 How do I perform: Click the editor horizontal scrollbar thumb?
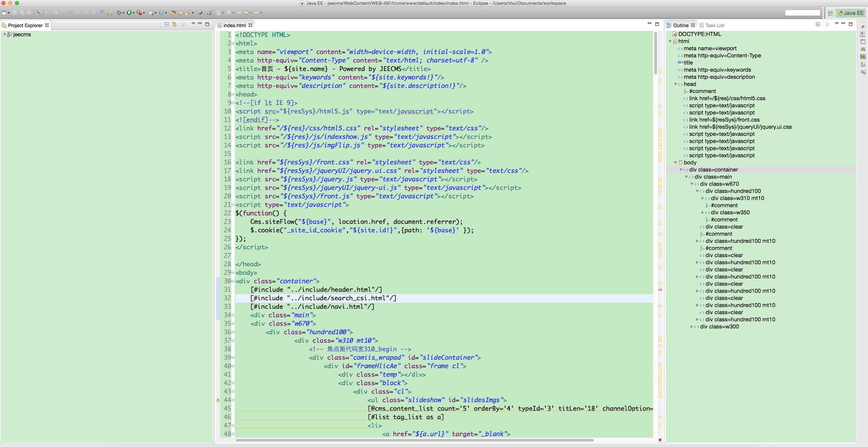tap(415, 440)
